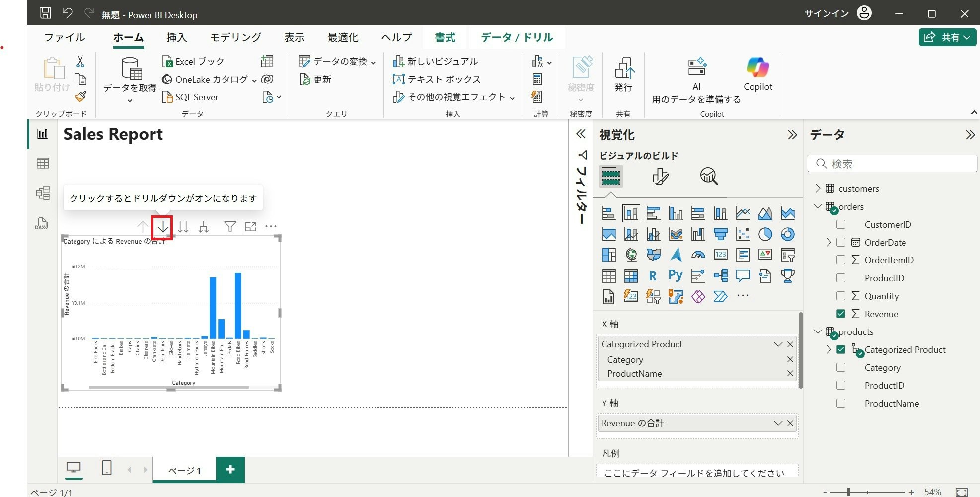Open the DAX query view
980x497 pixels.
[x=42, y=223]
